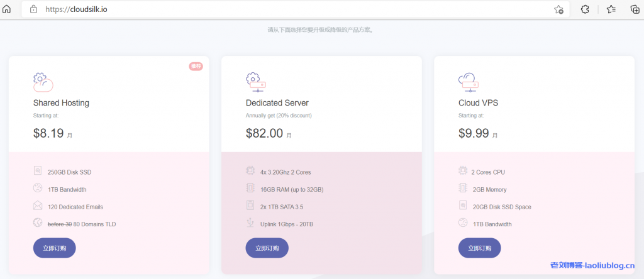Image resolution: width=644 pixels, height=279 pixels.
Task: Click the 2x 1TB SATA 3.5 text
Action: click(x=282, y=207)
